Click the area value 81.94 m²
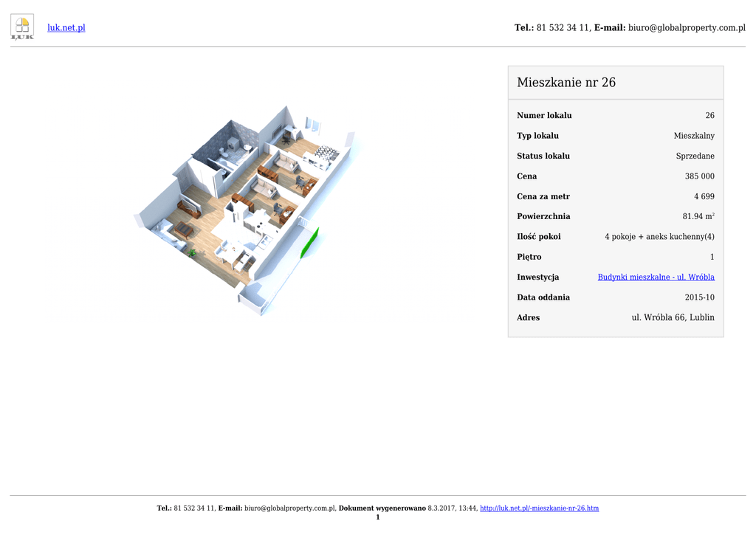This screenshot has width=756, height=535. [x=698, y=217]
